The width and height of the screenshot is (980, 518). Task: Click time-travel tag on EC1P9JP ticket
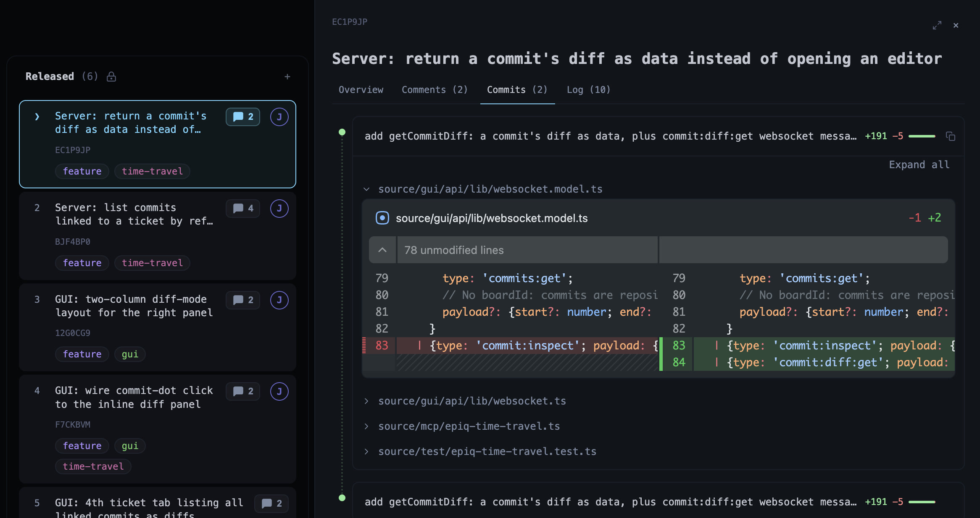[152, 171]
